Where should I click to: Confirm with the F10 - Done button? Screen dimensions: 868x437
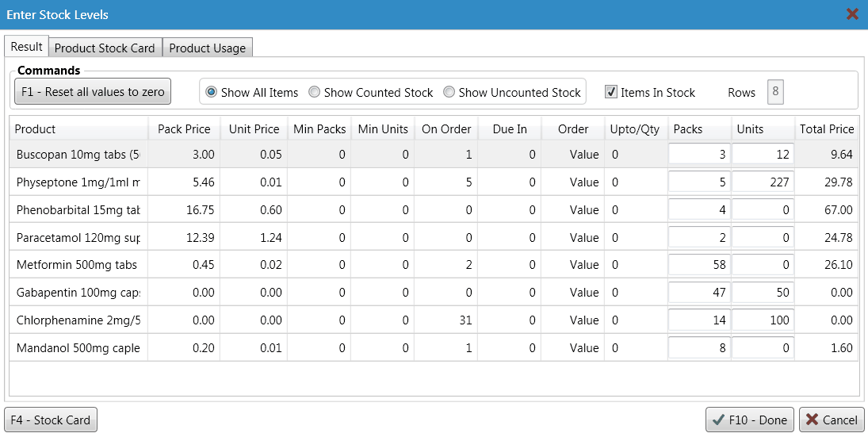tap(750, 420)
